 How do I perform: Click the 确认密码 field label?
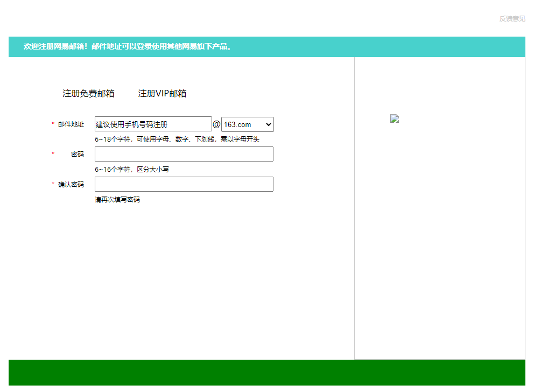point(71,184)
